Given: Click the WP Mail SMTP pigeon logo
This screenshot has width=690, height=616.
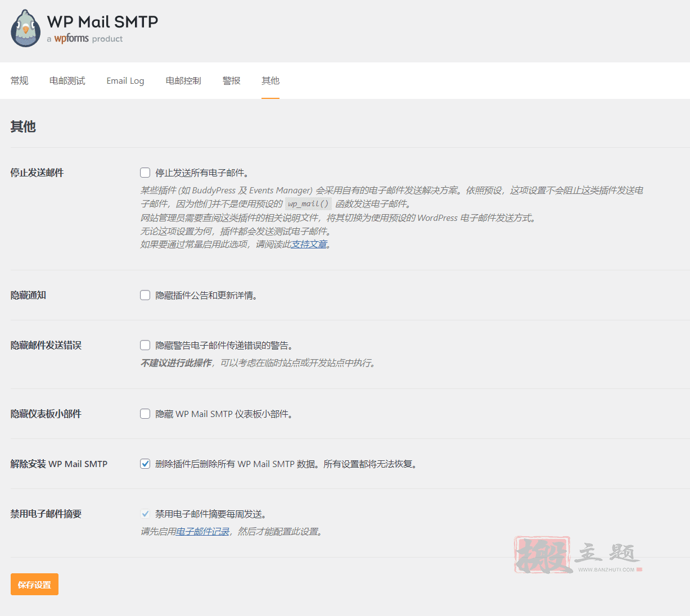Looking at the screenshot, I should coord(25,28).
